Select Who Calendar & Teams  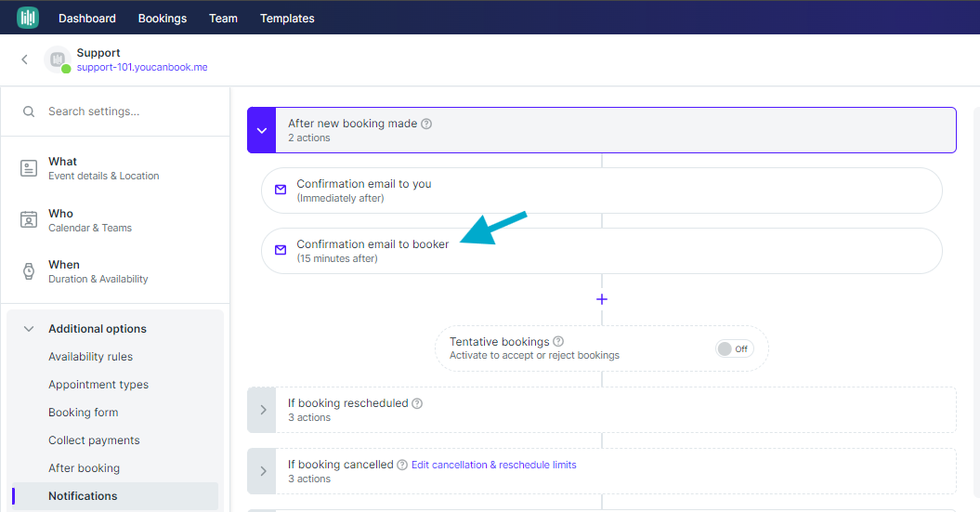(x=115, y=220)
